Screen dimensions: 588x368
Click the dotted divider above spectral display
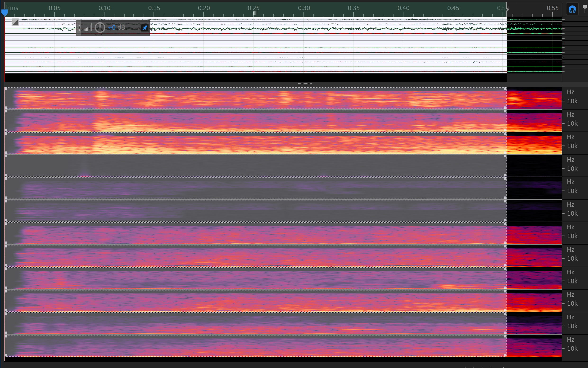tap(305, 84)
